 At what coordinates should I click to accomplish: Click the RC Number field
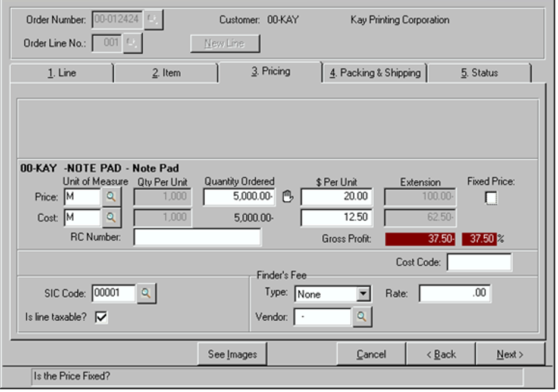tap(197, 237)
